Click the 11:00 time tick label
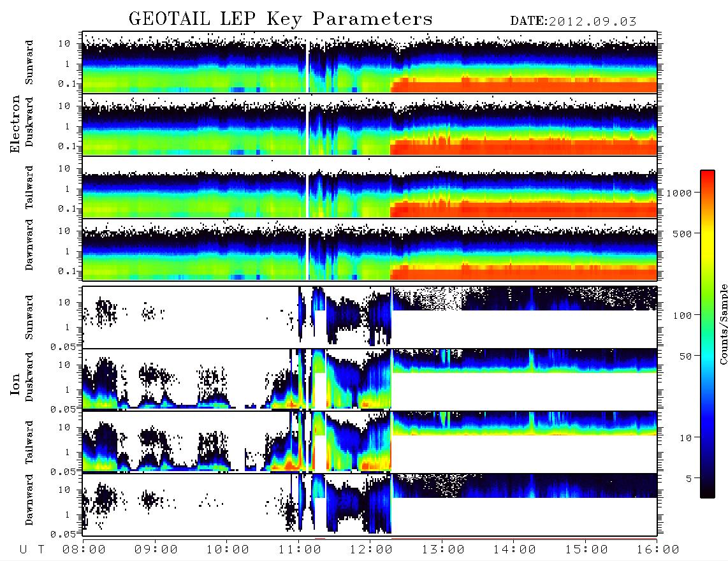The image size is (728, 561). 300,550
